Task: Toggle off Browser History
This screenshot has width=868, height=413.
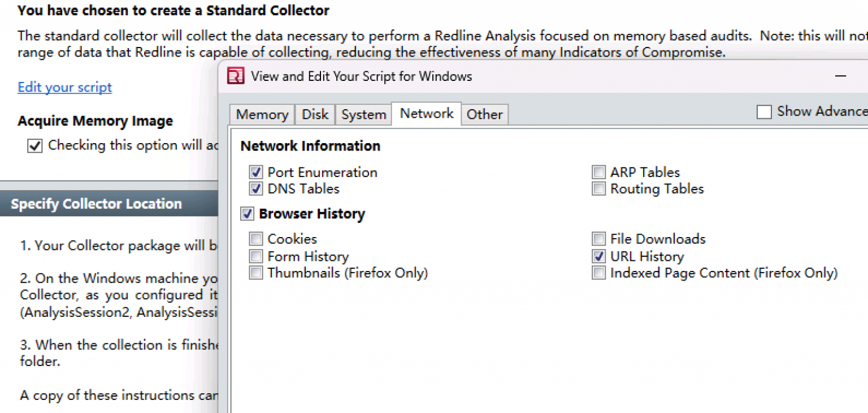Action: (x=247, y=213)
